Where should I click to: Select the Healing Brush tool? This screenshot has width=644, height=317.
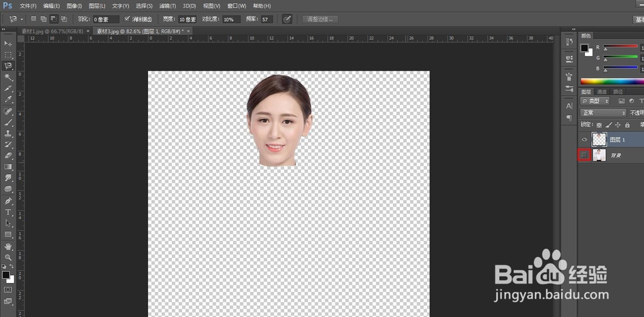8,111
